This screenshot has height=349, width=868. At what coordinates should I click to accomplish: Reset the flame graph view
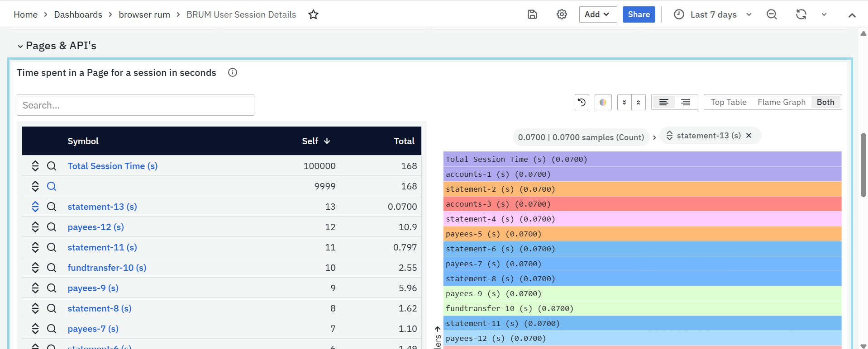click(582, 102)
